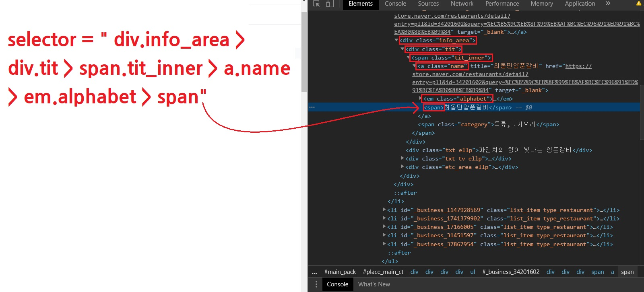Image resolution: width=644 pixels, height=292 pixels.
Task: Select the span class="category" row
Action: pos(488,125)
